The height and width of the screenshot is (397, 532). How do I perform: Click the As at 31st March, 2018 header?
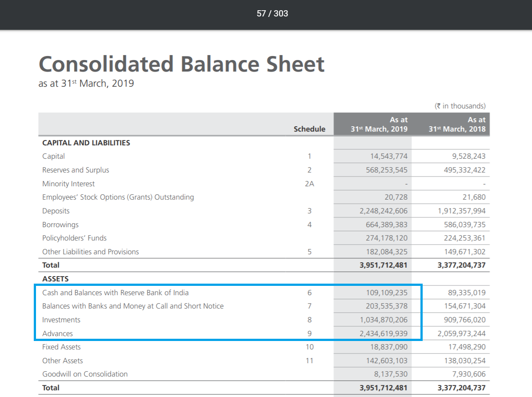click(x=457, y=124)
